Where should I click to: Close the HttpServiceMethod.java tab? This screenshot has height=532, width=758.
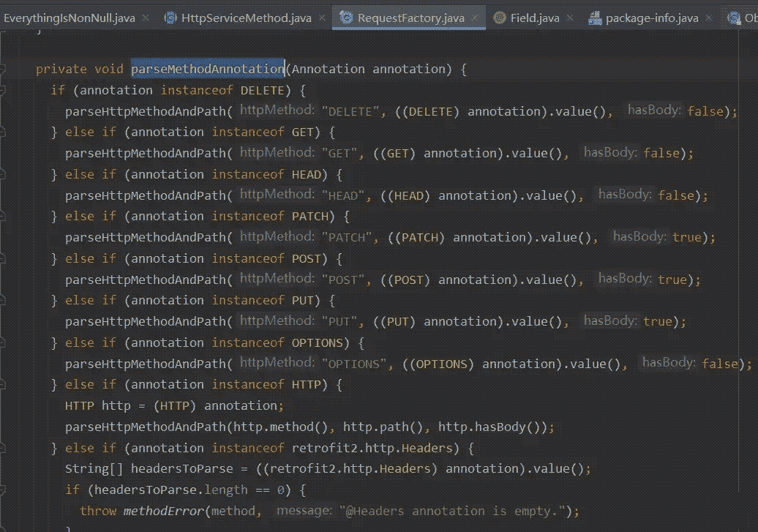point(322,18)
